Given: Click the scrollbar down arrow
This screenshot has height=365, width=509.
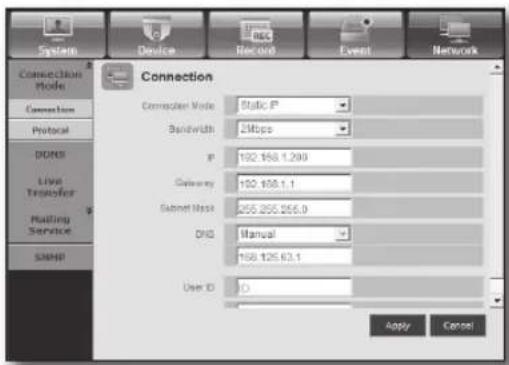Looking at the screenshot, I should coord(497,300).
